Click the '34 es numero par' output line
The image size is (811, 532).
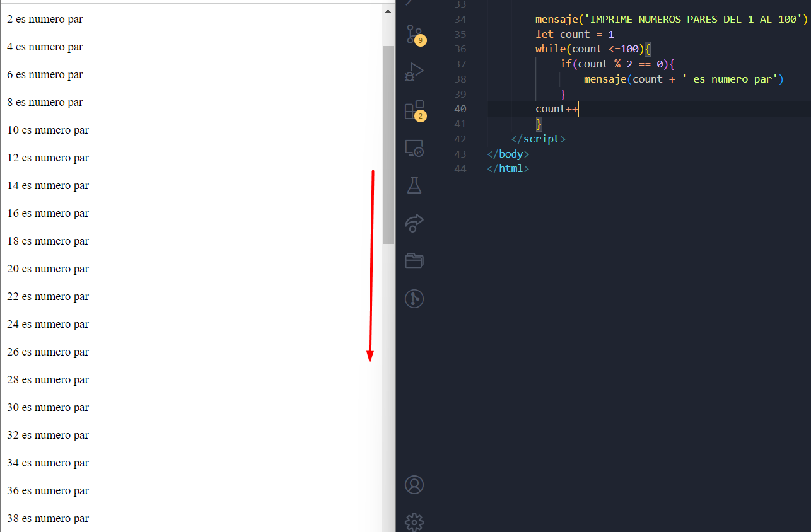coord(48,463)
